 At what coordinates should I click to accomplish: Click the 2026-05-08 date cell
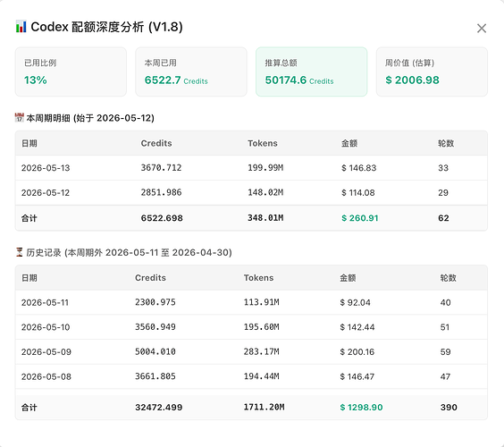(x=46, y=376)
